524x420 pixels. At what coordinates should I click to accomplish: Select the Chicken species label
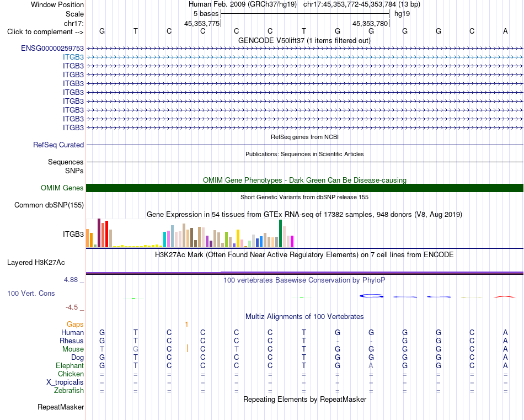click(71, 374)
